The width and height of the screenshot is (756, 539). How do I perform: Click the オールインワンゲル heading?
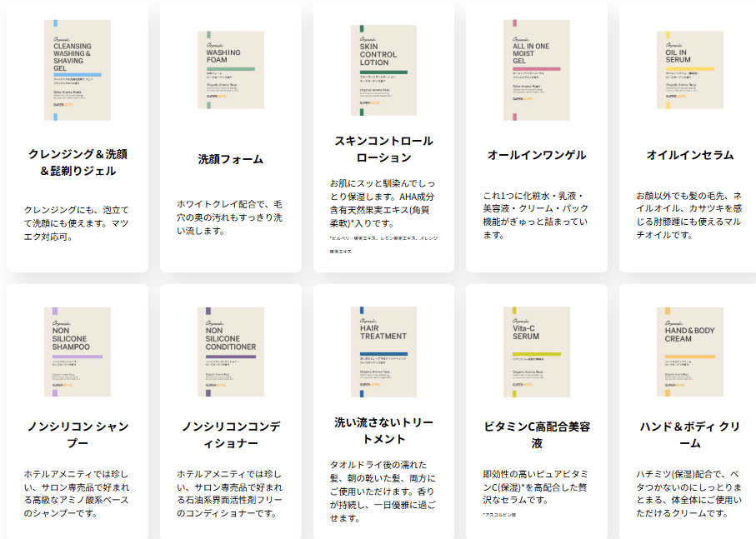pos(537,155)
